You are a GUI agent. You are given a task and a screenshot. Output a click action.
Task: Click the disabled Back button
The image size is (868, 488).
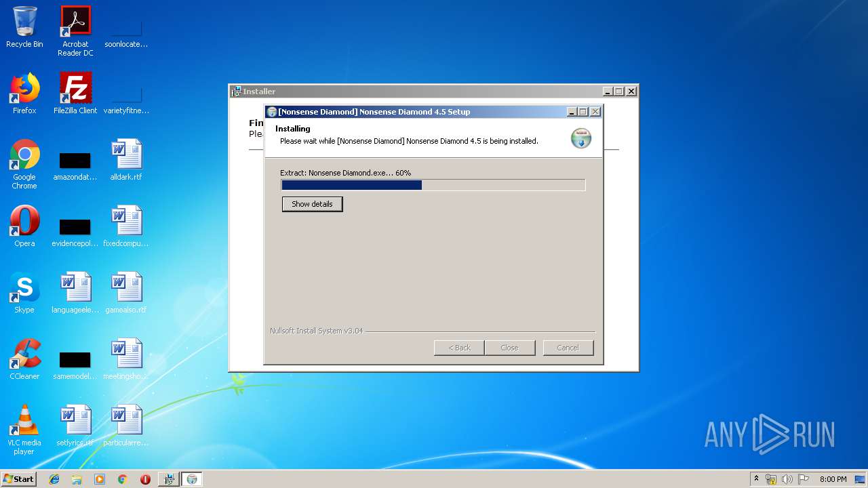point(459,348)
